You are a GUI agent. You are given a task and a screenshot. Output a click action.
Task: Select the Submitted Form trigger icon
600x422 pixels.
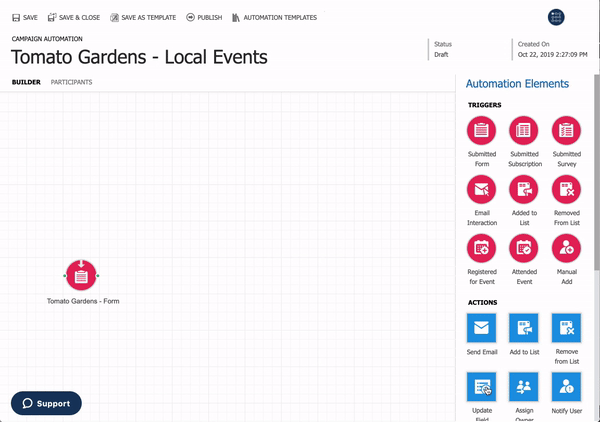click(481, 130)
